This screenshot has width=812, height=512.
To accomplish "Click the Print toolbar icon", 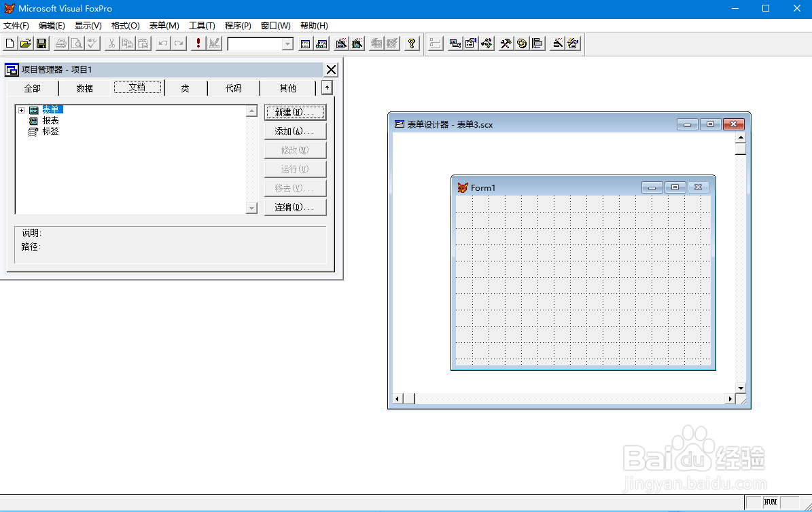I will (61, 43).
